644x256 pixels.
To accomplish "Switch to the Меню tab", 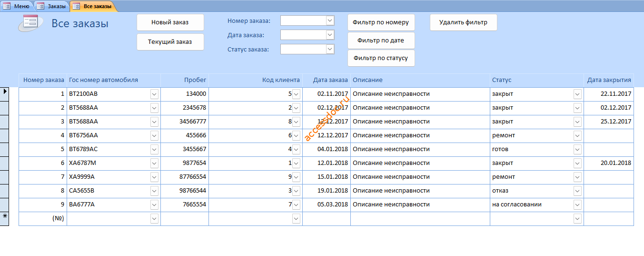I will coord(17,6).
